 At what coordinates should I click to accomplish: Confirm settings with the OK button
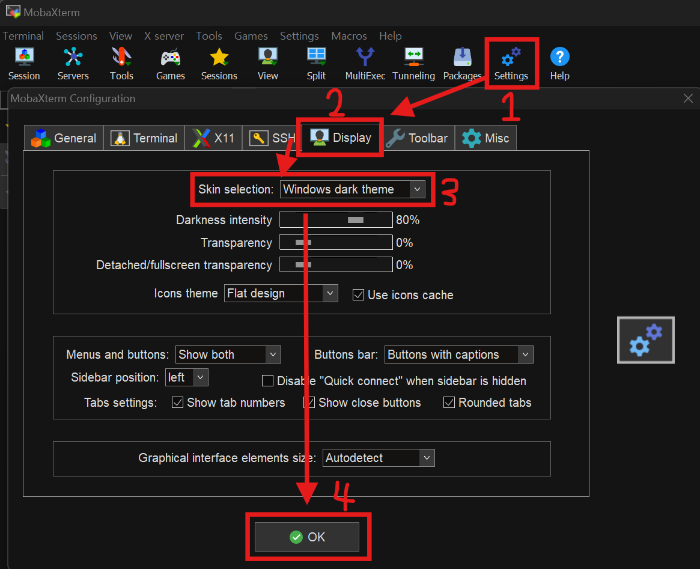307,537
